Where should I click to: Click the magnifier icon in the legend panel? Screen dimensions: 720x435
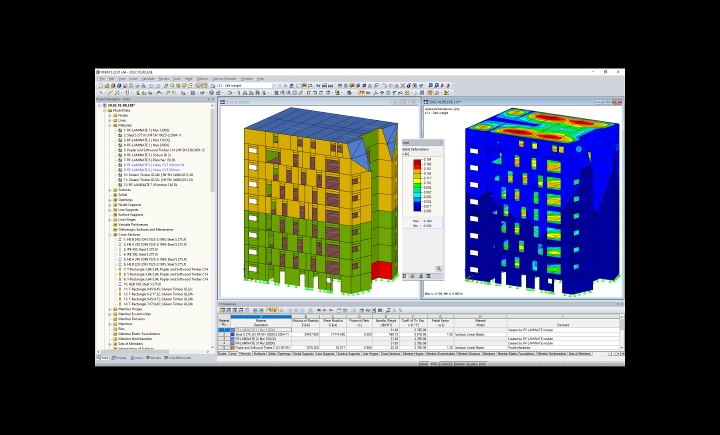coord(439,269)
